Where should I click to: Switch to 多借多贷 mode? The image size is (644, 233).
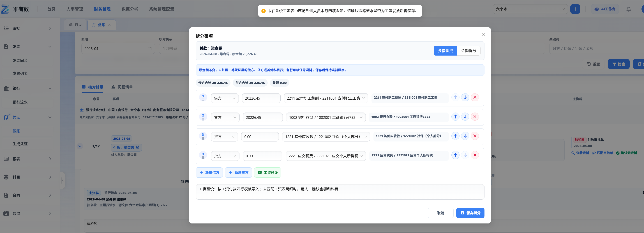pos(445,51)
